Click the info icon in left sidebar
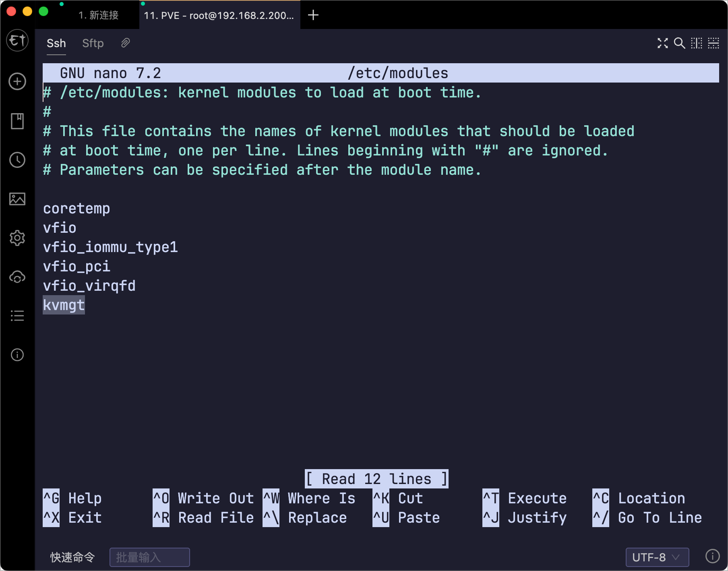 coord(17,355)
